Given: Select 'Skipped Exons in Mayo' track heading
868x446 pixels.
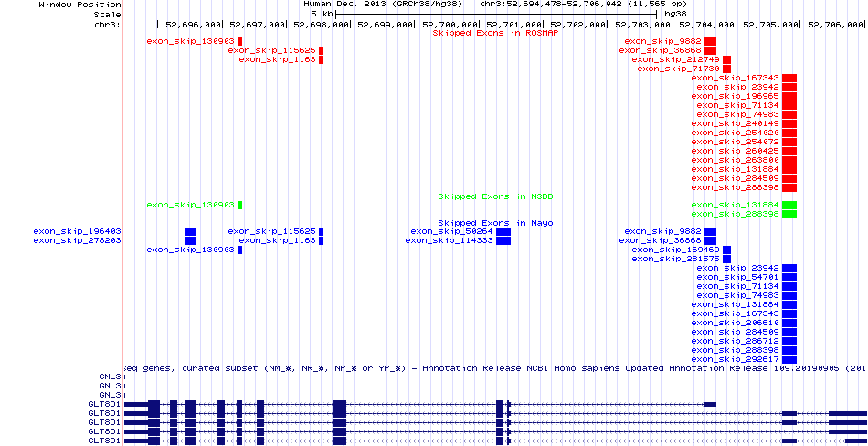Looking at the screenshot, I should [x=495, y=223].
